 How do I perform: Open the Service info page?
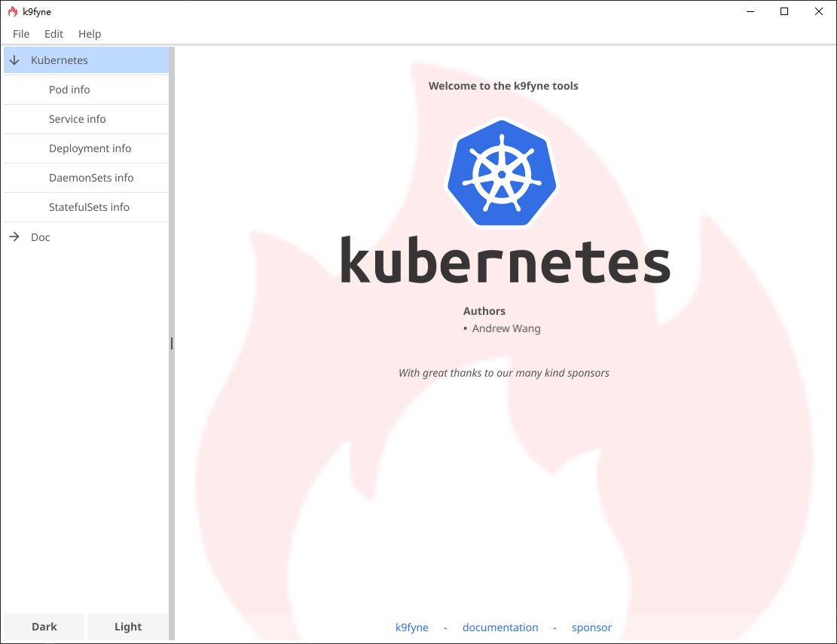86,119
